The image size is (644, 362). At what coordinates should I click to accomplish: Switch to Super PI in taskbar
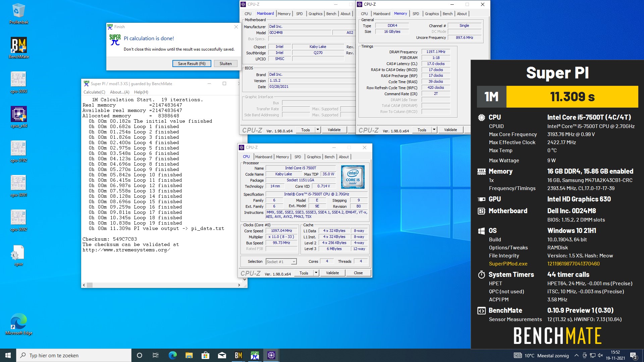pyautogui.click(x=255, y=355)
